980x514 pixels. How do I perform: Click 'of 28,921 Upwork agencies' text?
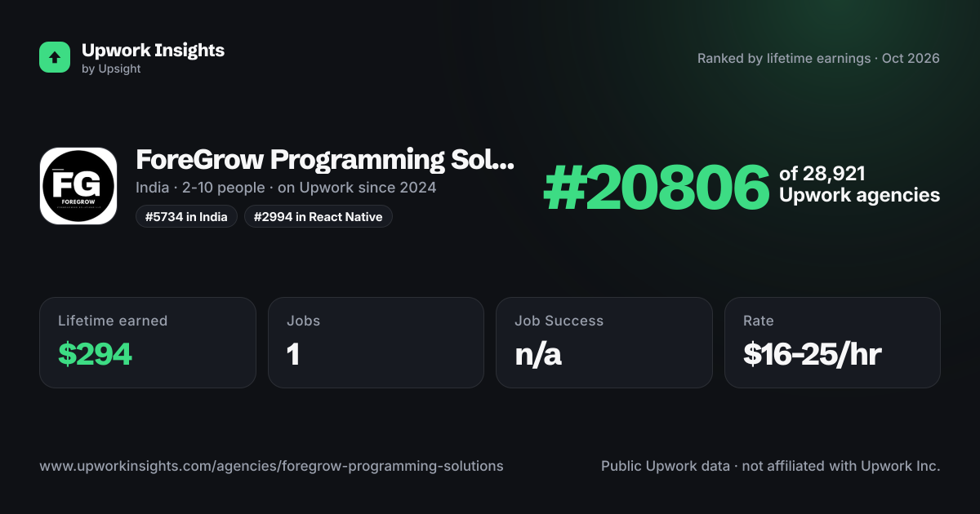pos(859,184)
